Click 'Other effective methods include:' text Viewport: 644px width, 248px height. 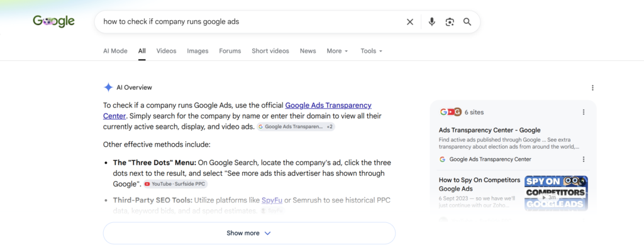[157, 144]
